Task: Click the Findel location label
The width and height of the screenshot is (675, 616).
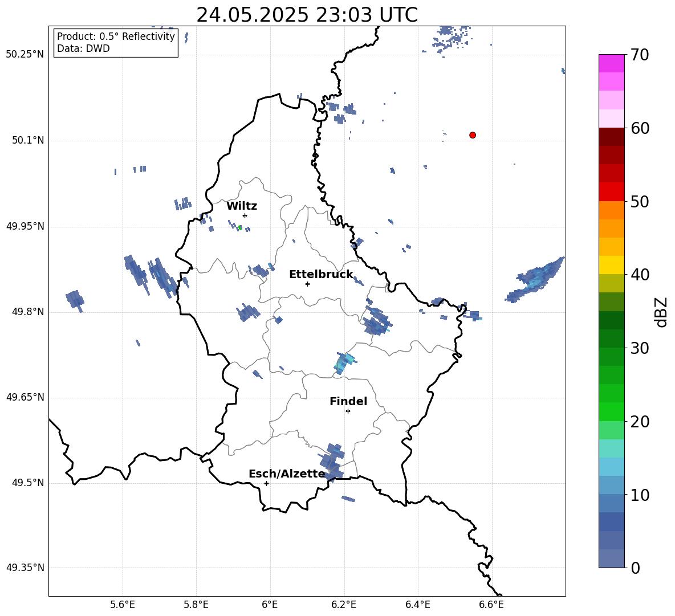Action: coord(348,401)
